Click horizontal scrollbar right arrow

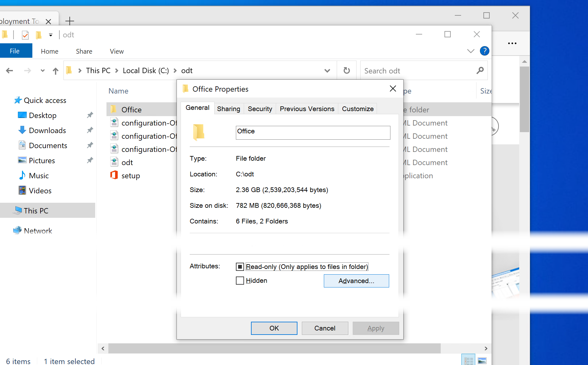pyautogui.click(x=486, y=348)
